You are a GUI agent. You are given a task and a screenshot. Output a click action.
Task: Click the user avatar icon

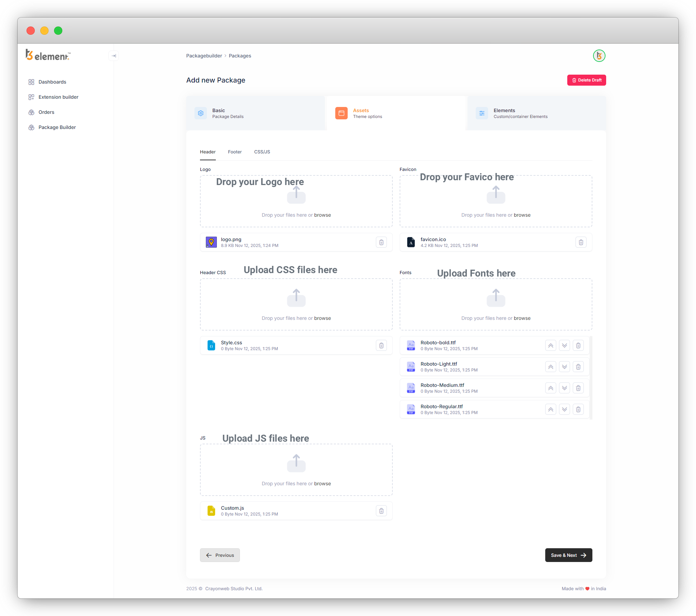(599, 56)
